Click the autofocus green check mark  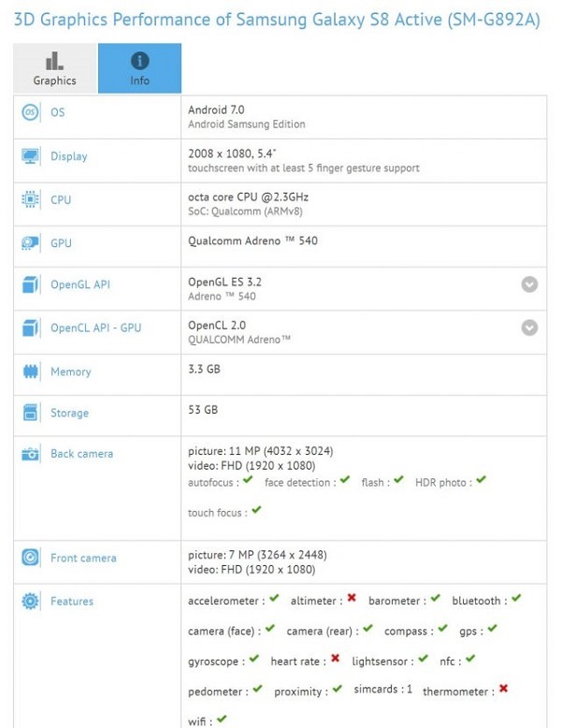tap(248, 479)
